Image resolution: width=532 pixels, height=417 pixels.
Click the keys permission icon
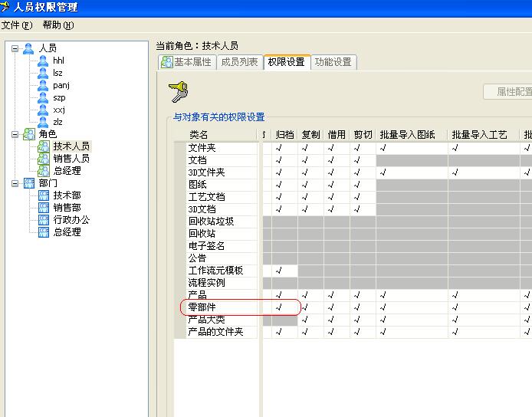(178, 92)
